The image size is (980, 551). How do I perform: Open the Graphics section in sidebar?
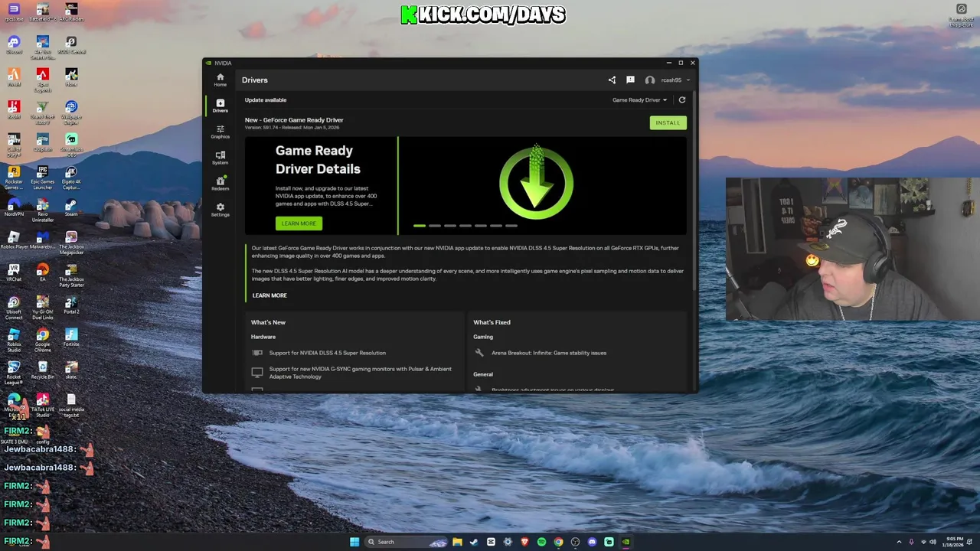coord(220,132)
